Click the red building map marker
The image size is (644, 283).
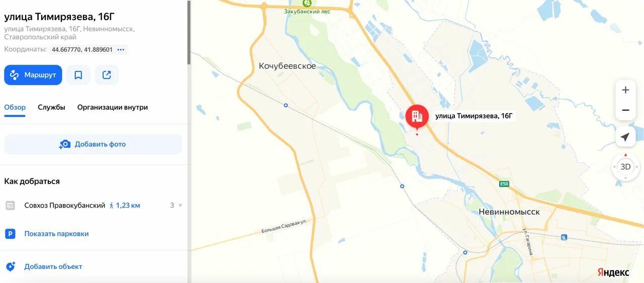coord(417,117)
